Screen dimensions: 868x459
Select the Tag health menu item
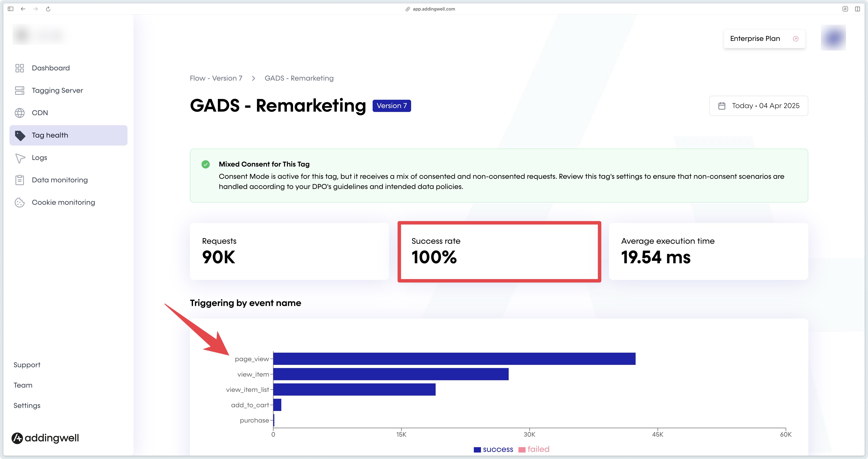[68, 135]
